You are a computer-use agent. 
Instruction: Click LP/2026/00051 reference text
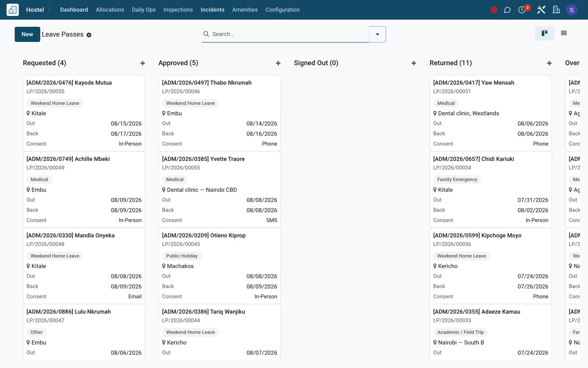coord(452,91)
